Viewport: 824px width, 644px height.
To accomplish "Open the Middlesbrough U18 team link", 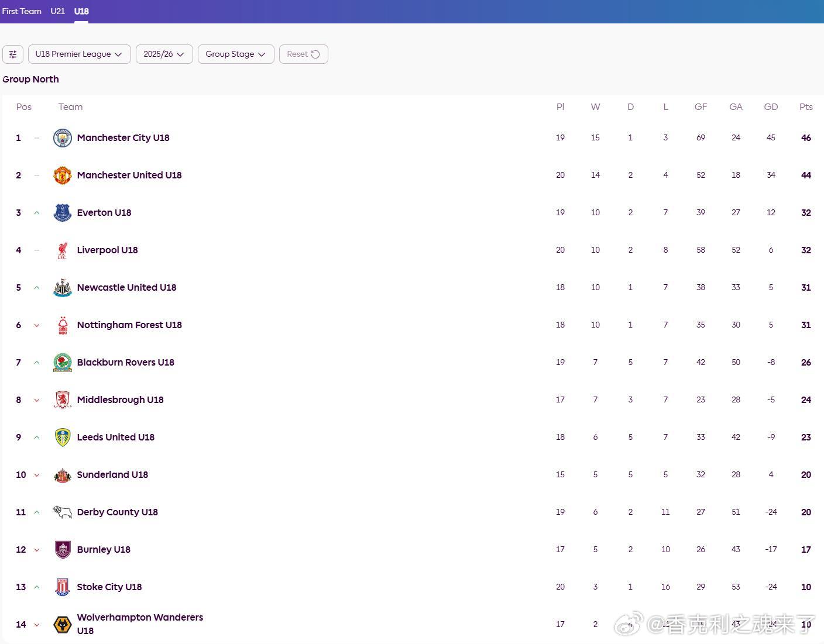I will point(121,400).
